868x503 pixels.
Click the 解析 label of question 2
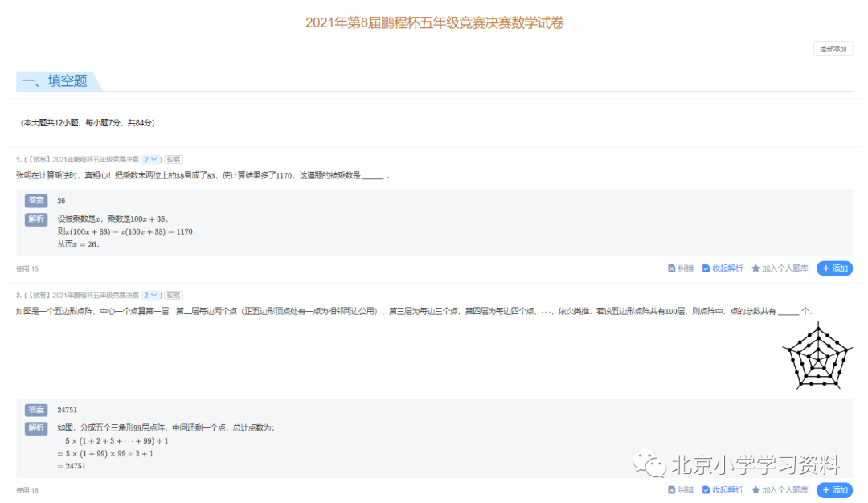36,427
